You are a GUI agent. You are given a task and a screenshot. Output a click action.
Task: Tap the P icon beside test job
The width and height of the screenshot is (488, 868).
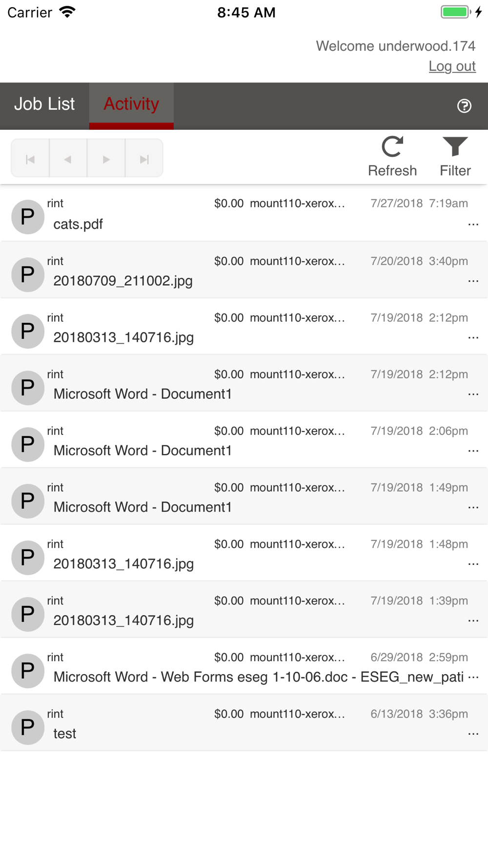click(x=28, y=727)
